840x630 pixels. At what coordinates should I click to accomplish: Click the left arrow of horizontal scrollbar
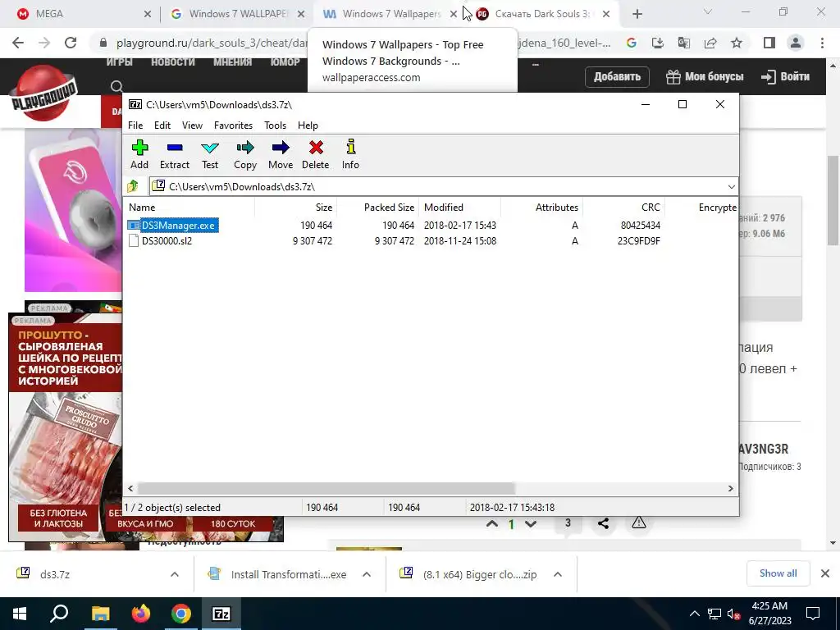click(130, 489)
